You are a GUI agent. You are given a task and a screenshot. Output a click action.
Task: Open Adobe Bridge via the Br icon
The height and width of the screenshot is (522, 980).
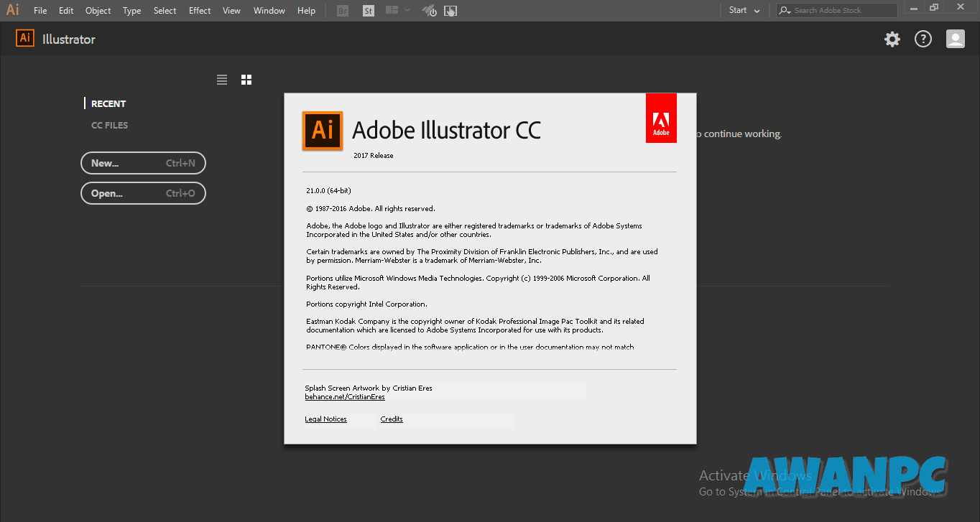[x=343, y=11]
